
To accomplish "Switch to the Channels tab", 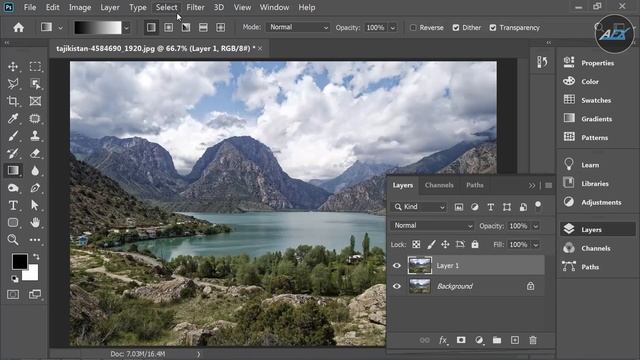I will tap(439, 185).
